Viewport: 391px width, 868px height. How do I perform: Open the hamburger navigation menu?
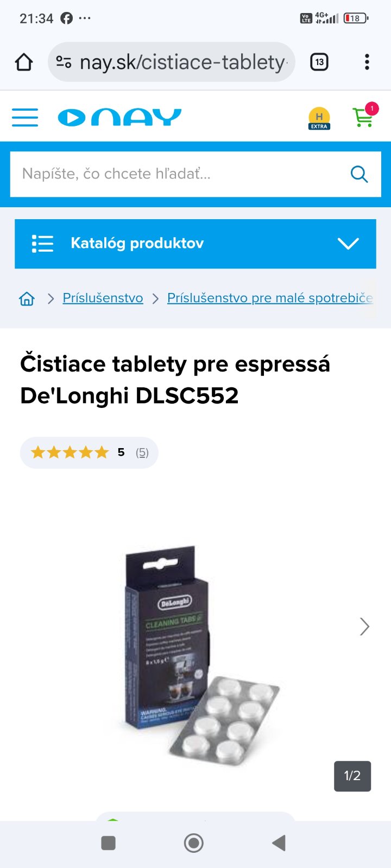point(25,117)
